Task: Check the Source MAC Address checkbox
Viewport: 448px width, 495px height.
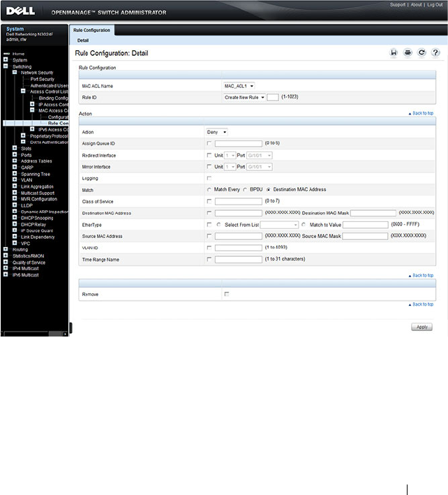Action: click(209, 236)
